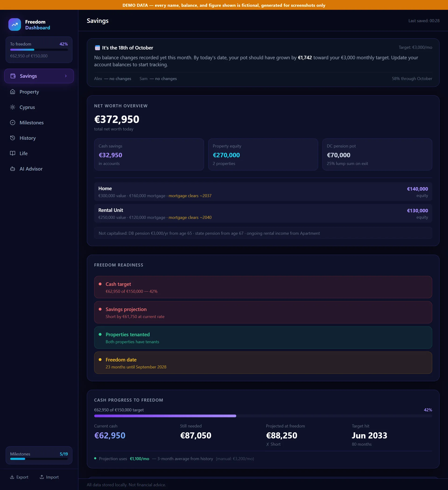Screen dimensions: 448x490
Task: Open the Rental Unit property row
Action: 263,213
